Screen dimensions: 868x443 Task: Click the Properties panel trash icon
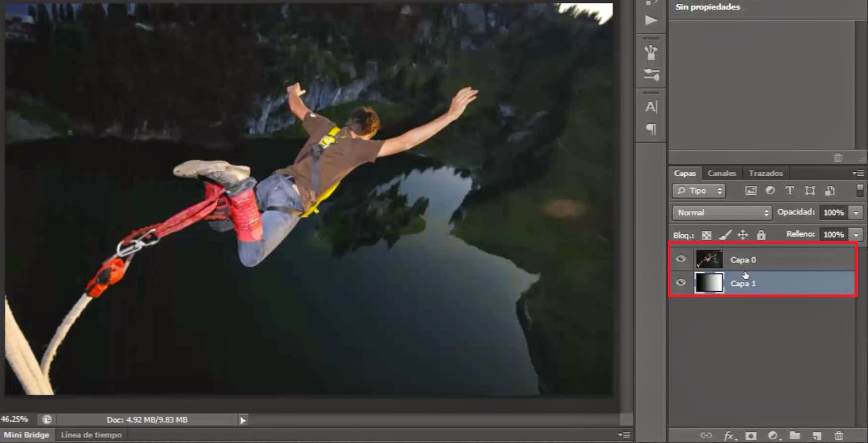tap(838, 158)
